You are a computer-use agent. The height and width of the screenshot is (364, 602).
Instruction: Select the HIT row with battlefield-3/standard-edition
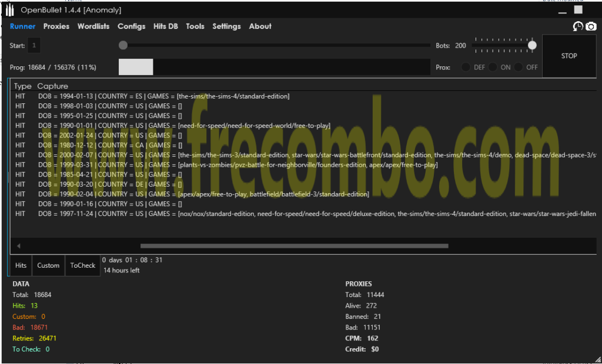(x=303, y=194)
